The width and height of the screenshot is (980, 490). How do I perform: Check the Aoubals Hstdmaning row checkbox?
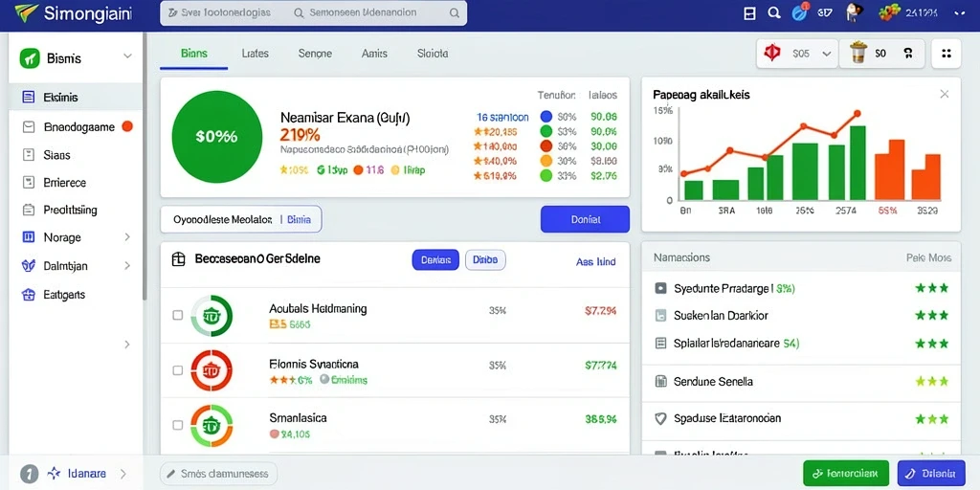pyautogui.click(x=177, y=315)
